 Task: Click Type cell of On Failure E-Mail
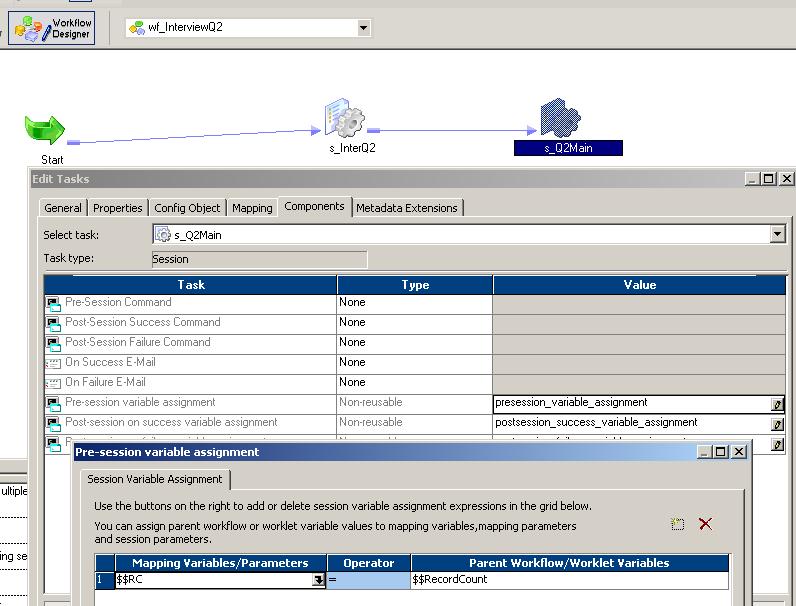tap(414, 383)
